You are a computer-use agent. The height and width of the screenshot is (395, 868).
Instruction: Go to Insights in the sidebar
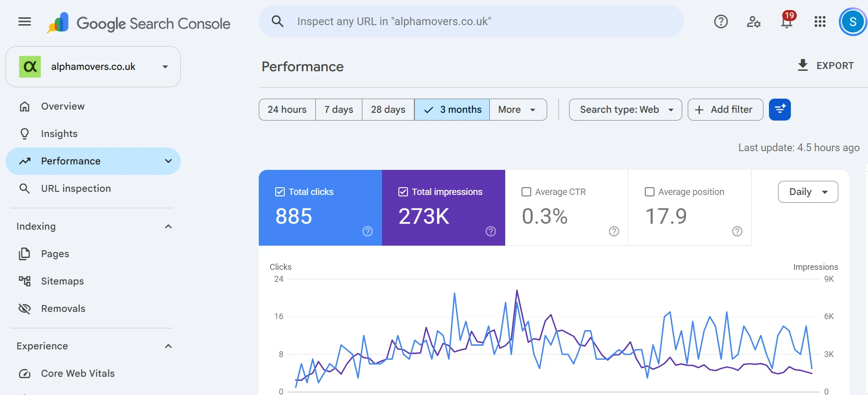click(x=93, y=134)
